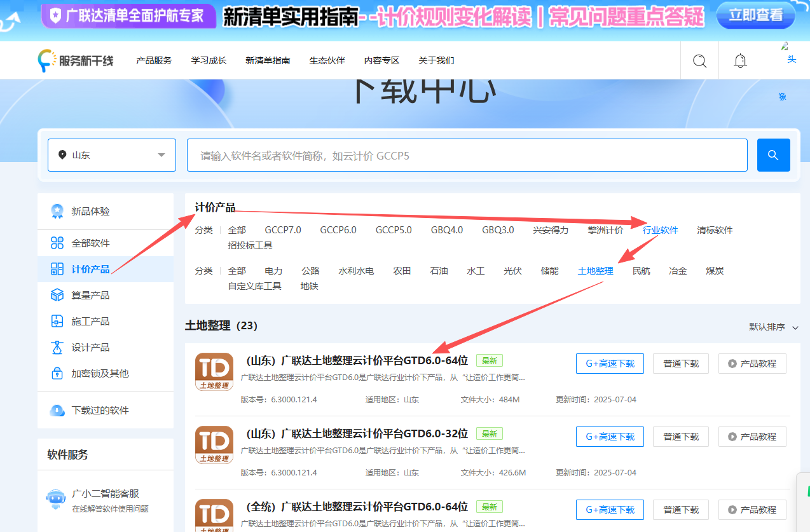Click the 下载过的软件 download icon
810x532 pixels.
[58, 409]
